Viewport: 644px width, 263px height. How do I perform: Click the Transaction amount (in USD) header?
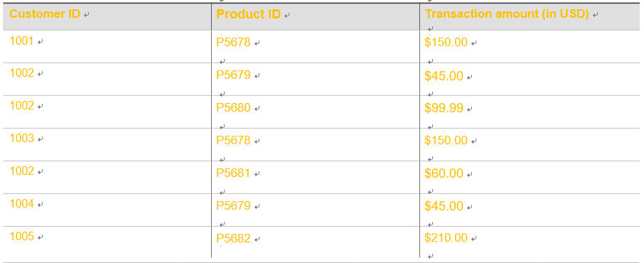tap(530, 16)
